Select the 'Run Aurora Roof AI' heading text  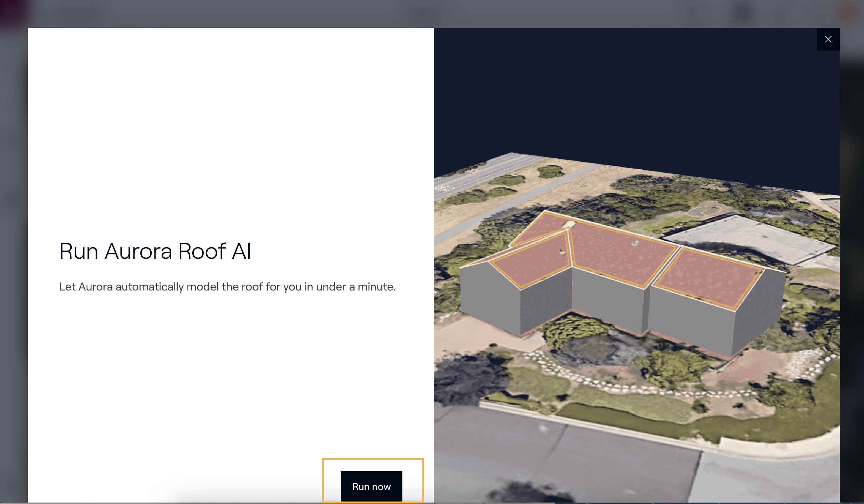pyautogui.click(x=155, y=251)
